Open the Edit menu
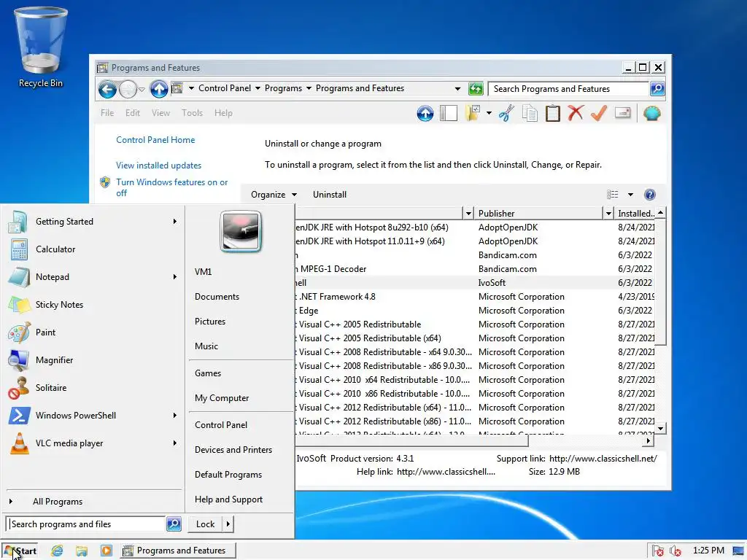This screenshot has height=560, width=747. (133, 113)
